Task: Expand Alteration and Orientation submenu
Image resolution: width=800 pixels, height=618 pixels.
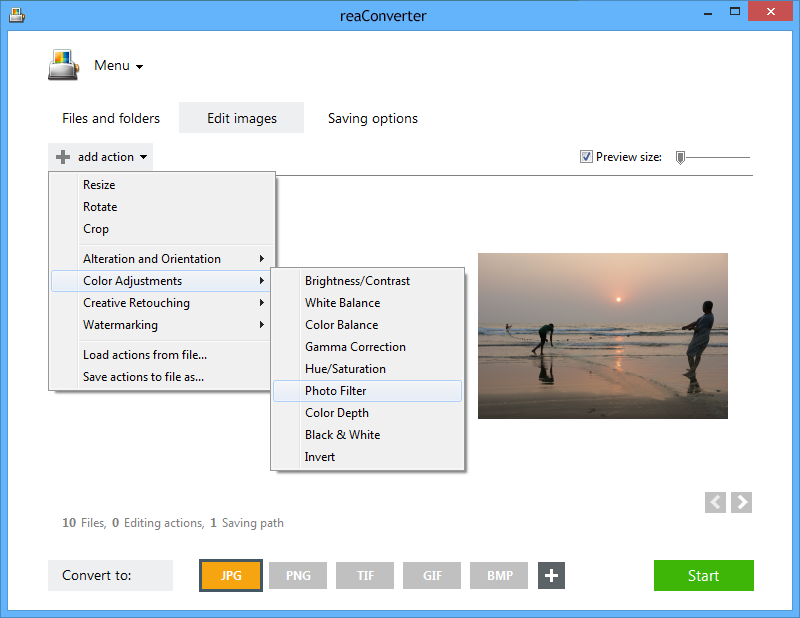Action: [160, 259]
